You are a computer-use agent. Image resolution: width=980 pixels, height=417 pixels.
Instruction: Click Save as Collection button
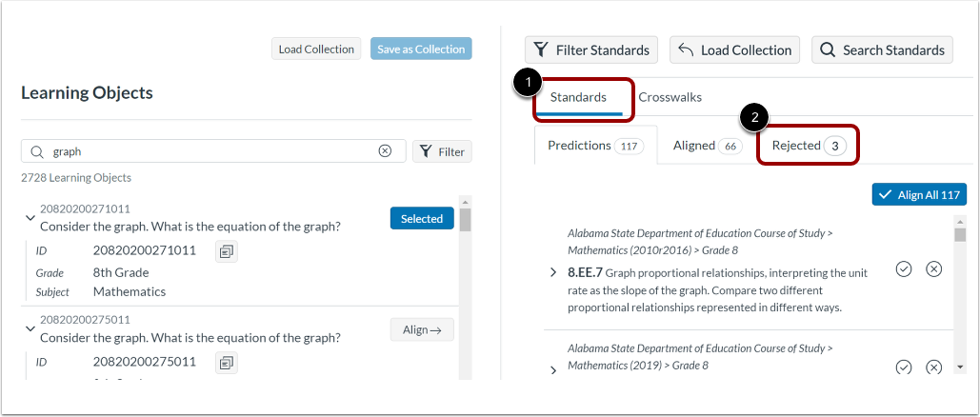coord(421,50)
